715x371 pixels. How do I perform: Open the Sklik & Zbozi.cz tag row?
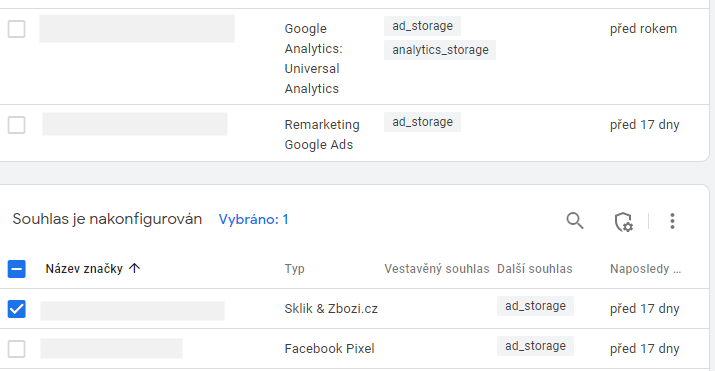(x=355, y=309)
